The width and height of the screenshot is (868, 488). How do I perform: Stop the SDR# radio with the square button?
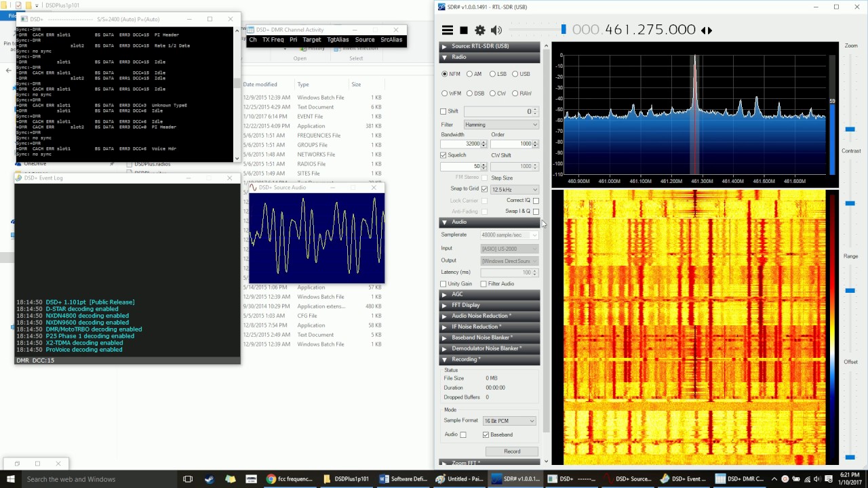464,30
